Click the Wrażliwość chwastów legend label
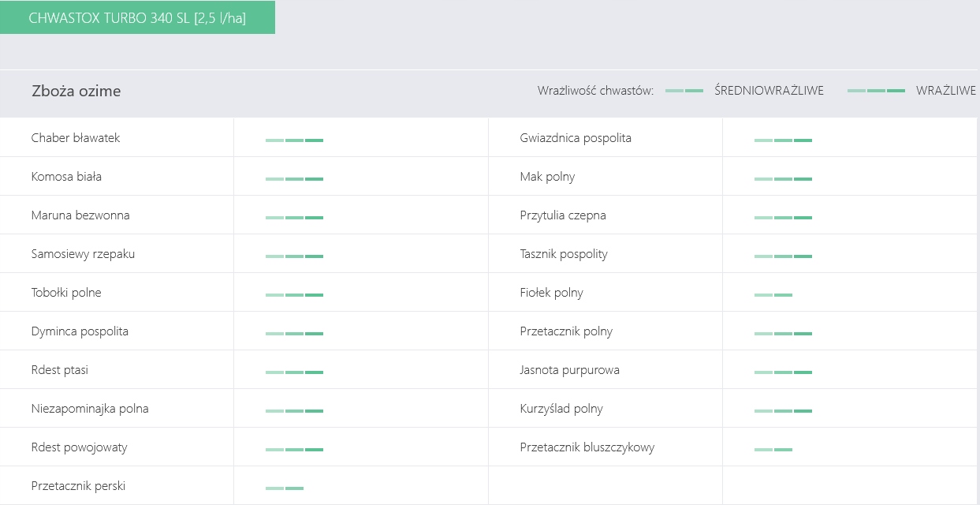This screenshot has width=980, height=505. [x=595, y=92]
